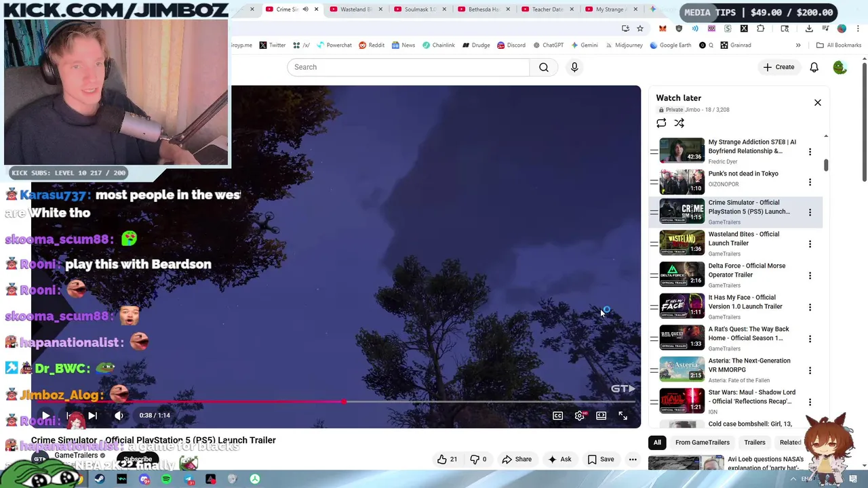Switch player to theater mode
Screen dimensions: 868x488
coord(601,415)
